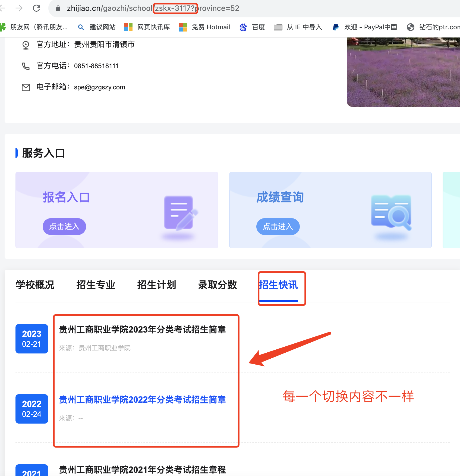Viewport: 460px width, 476px height.
Task: Open the 网页快讯库 bookmark
Action: pyautogui.click(x=147, y=27)
